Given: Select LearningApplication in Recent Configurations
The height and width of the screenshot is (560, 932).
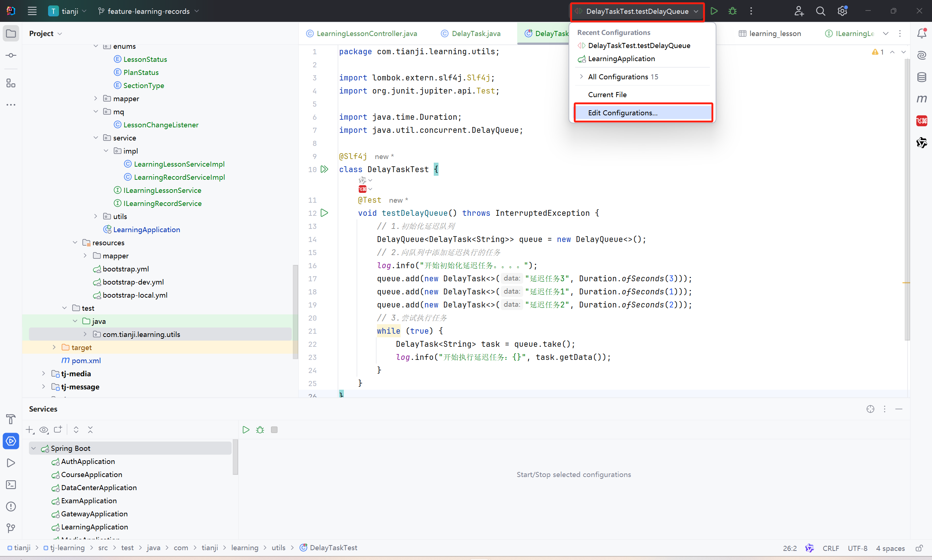Looking at the screenshot, I should click(x=621, y=59).
